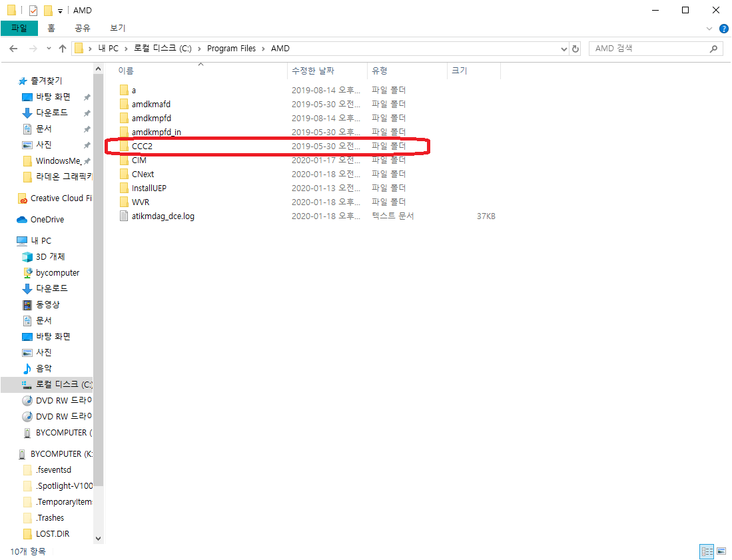Open bycomputer under 내 PC
This screenshot has width=732, height=560.
57,272
